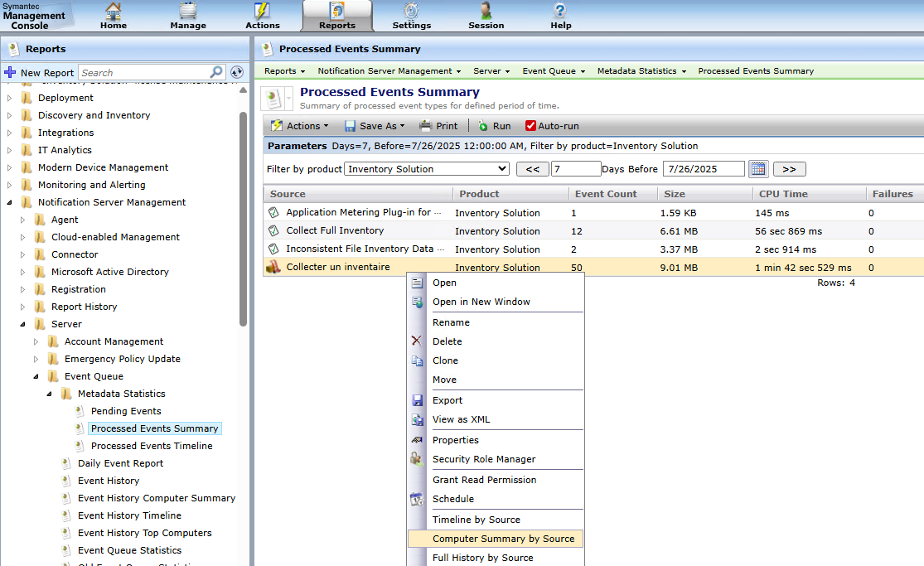Expand the Save As dropdown arrow
The height and width of the screenshot is (566, 924).
(403, 126)
